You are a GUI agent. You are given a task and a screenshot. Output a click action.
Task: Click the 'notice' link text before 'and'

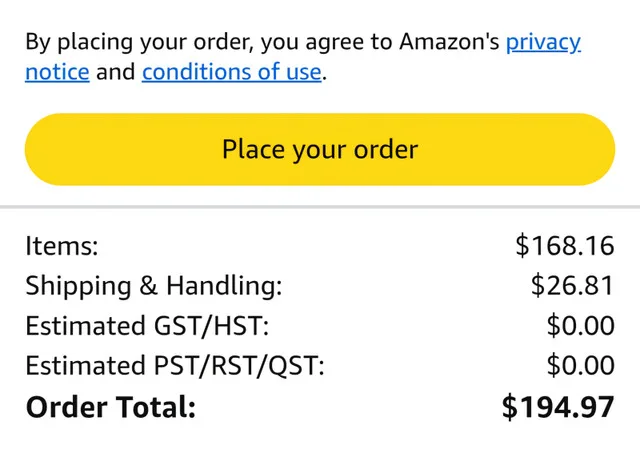click(x=57, y=72)
